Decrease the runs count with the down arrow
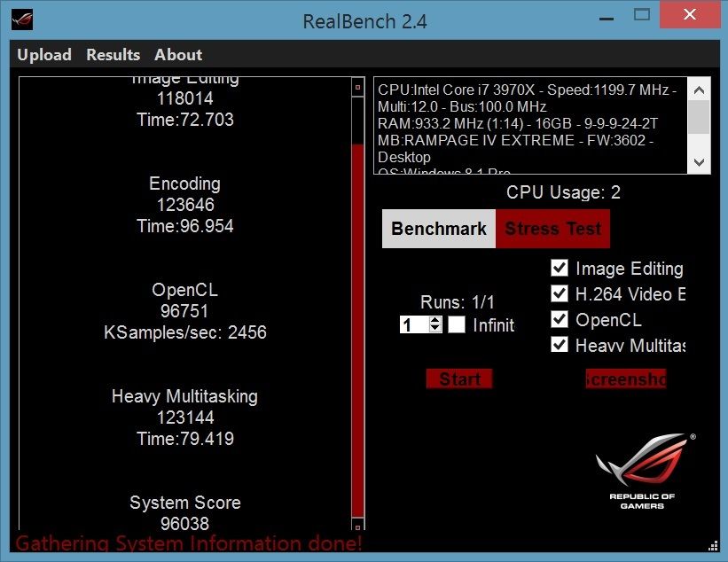Screen dimensions: 728x562 (x=435, y=329)
